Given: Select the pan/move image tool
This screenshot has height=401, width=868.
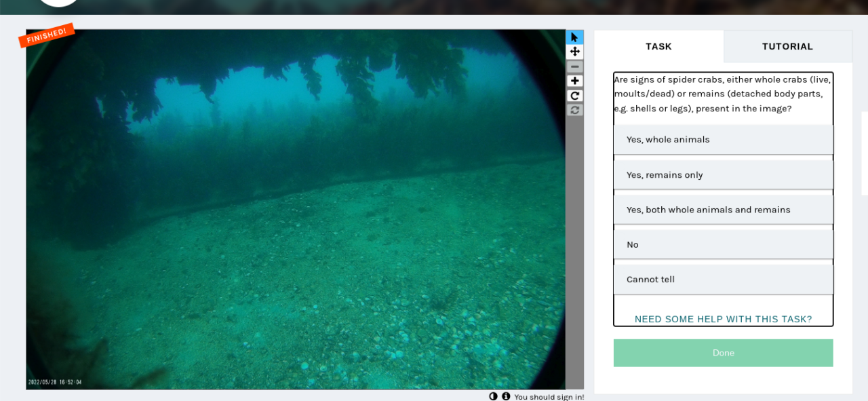Looking at the screenshot, I should 574,52.
